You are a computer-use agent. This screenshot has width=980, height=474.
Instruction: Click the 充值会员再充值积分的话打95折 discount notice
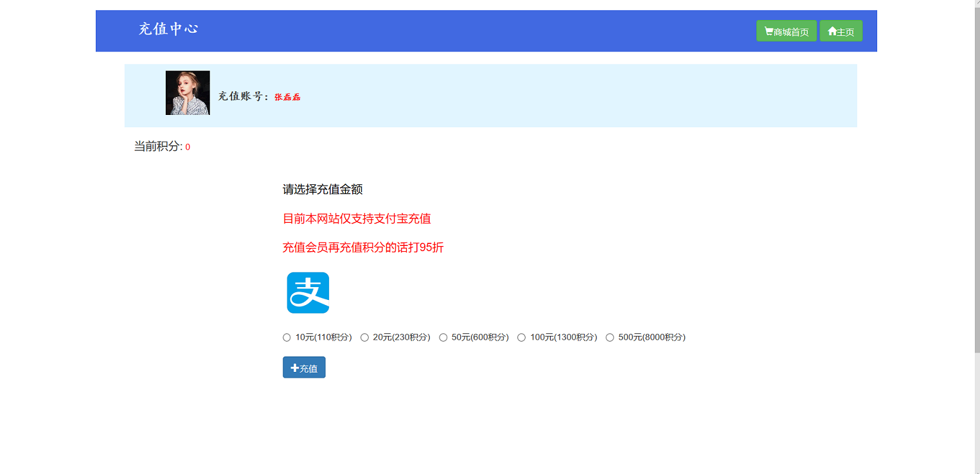(x=363, y=247)
